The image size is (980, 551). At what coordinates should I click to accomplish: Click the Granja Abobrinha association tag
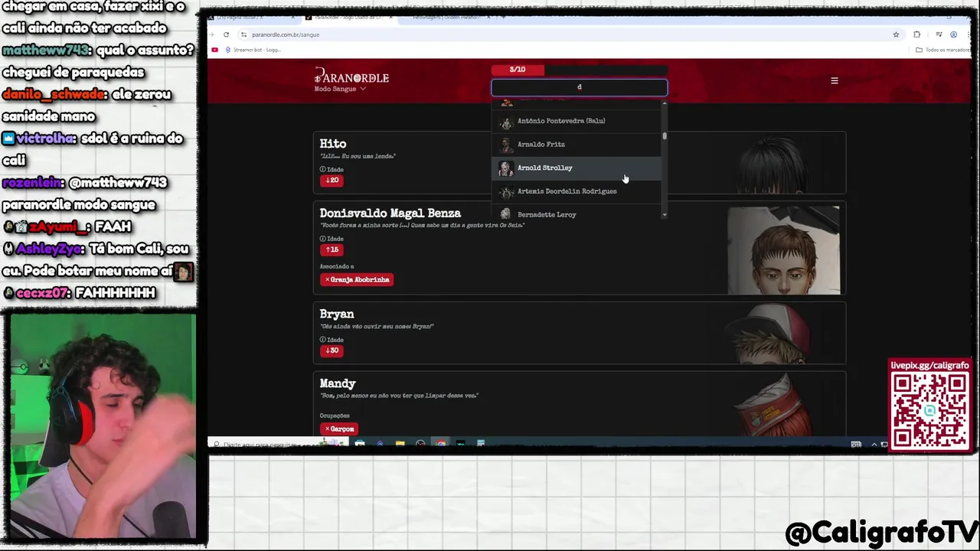357,279
